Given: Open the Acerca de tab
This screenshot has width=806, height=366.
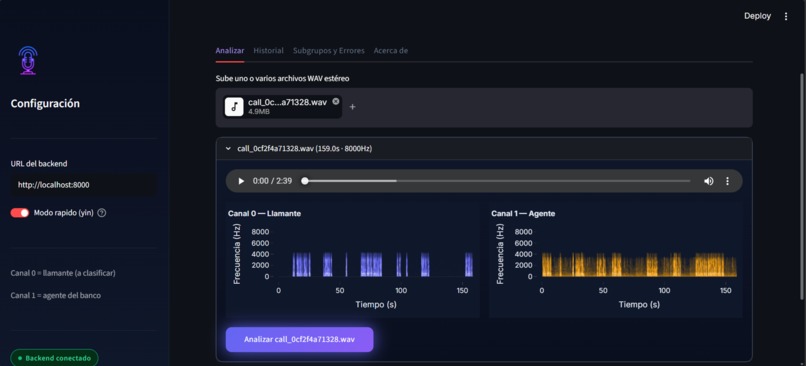Looking at the screenshot, I should point(391,51).
